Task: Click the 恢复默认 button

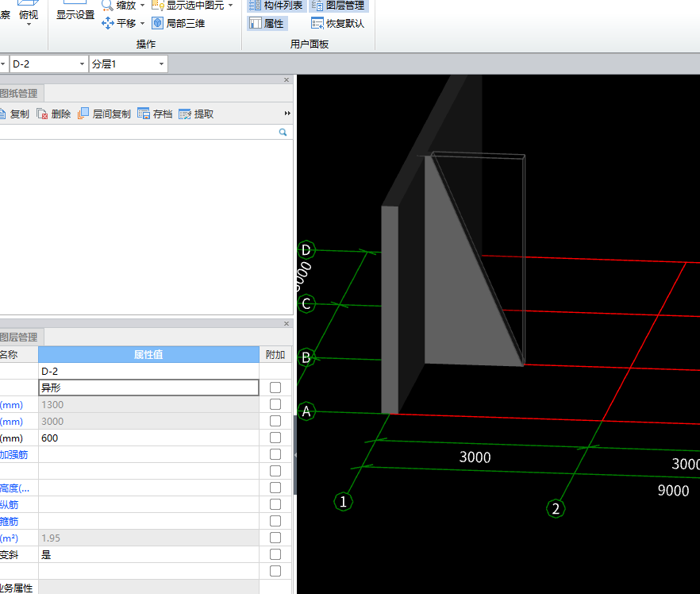Action: click(338, 23)
